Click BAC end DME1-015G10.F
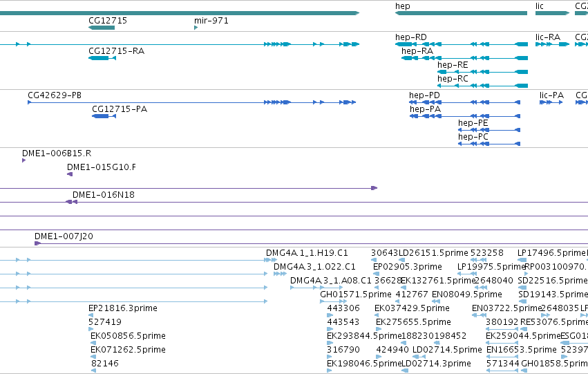Screen dimensions: 588x374 (102, 167)
